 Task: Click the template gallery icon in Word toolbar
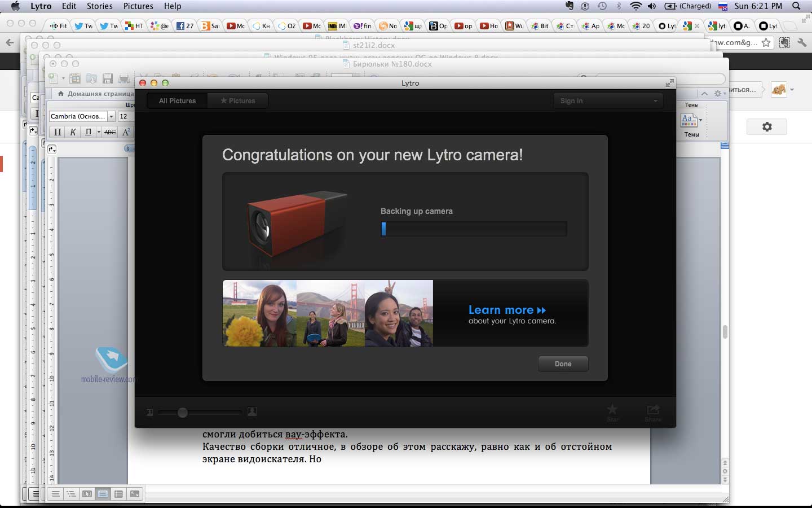pyautogui.click(x=75, y=78)
